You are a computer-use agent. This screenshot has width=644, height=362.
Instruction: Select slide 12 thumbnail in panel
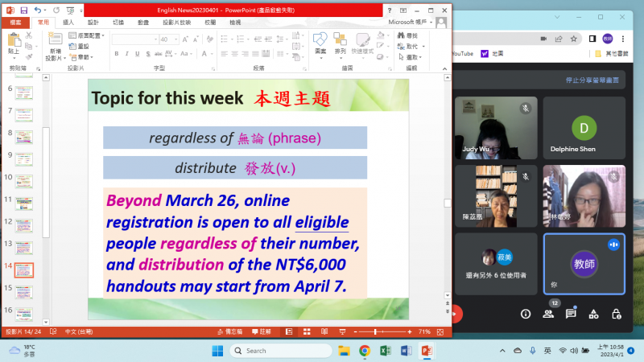tap(24, 225)
